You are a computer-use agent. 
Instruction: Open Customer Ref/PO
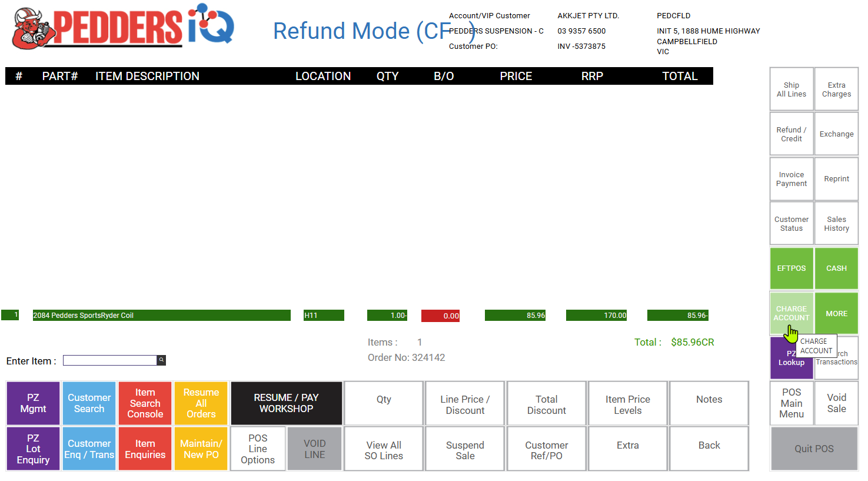click(546, 449)
